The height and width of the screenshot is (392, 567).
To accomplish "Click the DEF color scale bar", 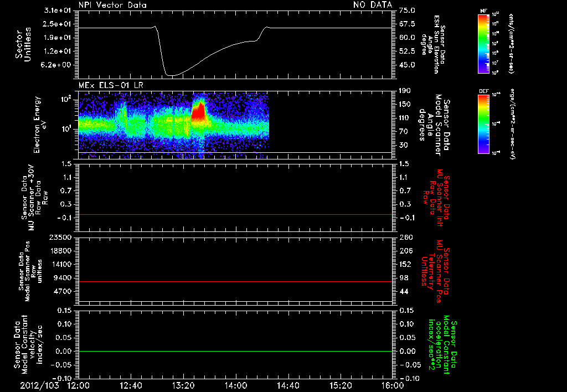I will click(x=483, y=123).
